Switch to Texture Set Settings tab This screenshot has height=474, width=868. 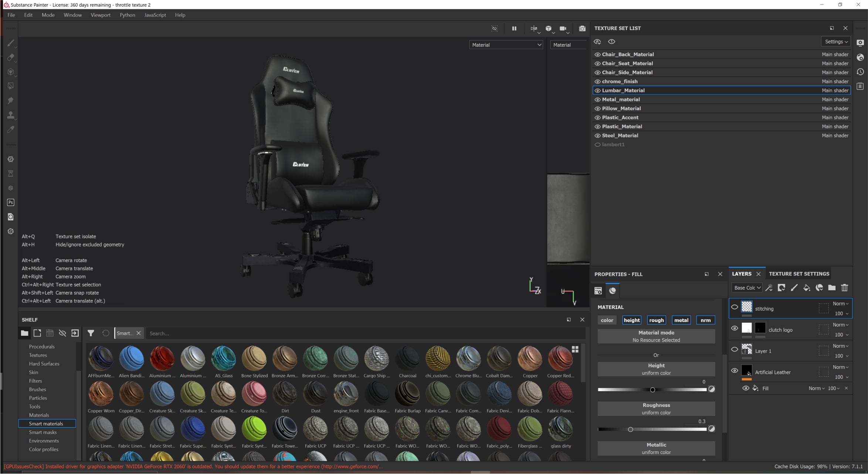coord(799,274)
